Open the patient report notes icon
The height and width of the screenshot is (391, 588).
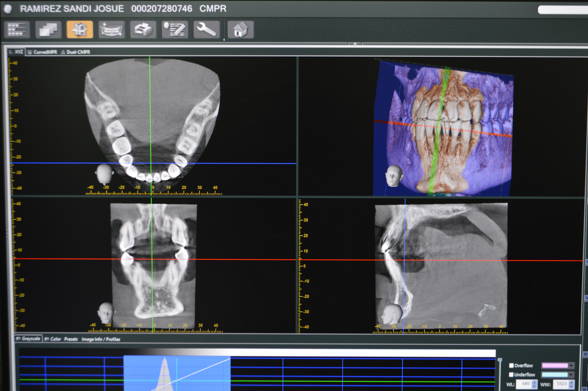pos(175,30)
